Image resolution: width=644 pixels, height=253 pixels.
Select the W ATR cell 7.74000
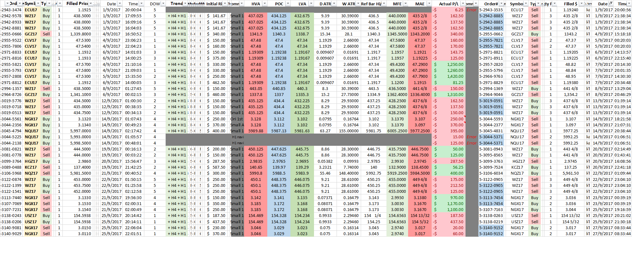click(x=349, y=167)
